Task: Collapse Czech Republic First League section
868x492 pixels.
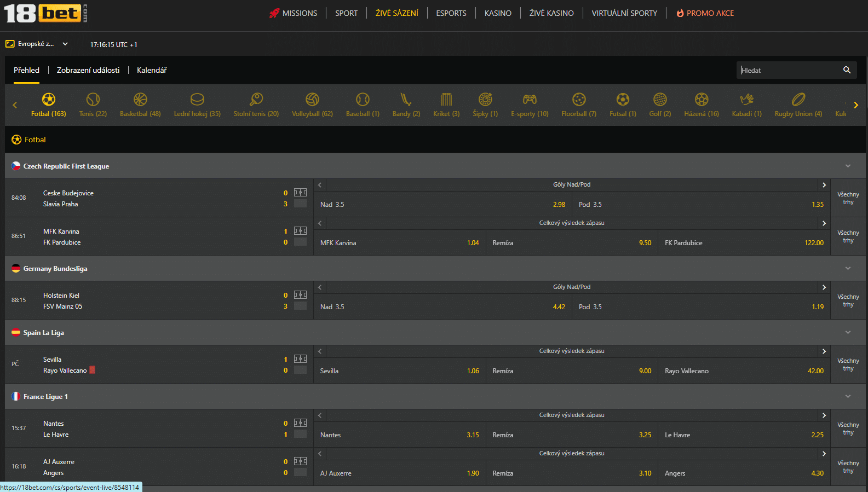Action: point(848,166)
